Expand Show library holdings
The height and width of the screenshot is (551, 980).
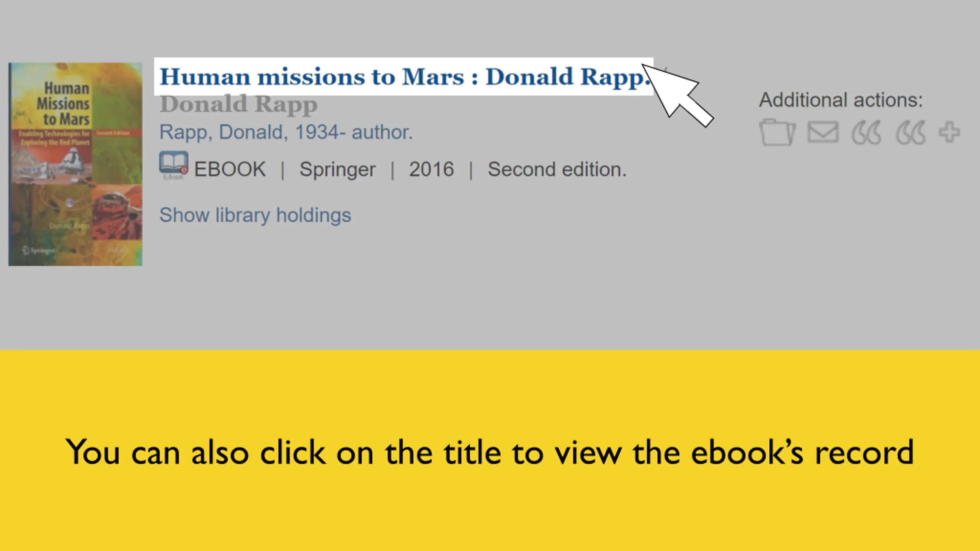point(255,215)
